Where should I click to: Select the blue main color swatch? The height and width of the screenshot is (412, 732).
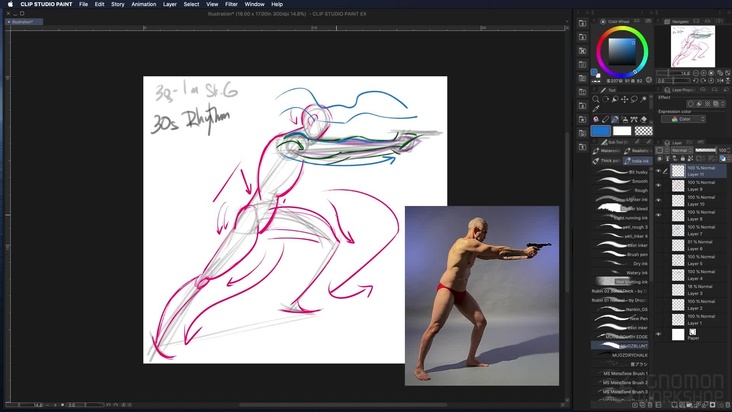(601, 130)
